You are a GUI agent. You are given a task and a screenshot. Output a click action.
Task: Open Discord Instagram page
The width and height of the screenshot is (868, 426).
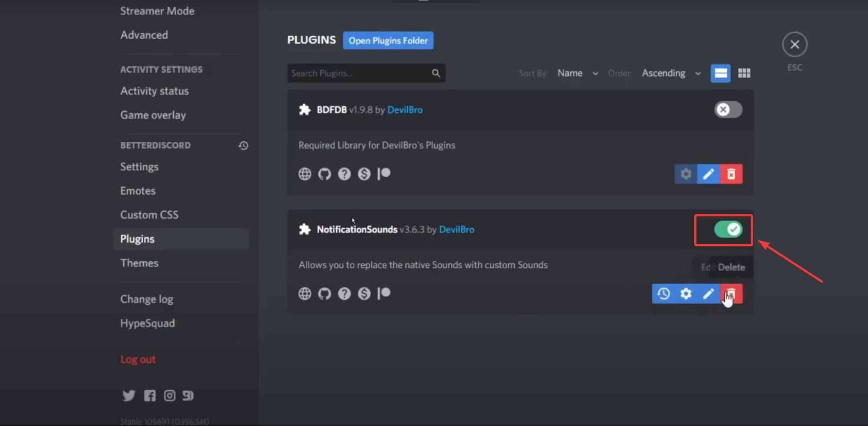click(169, 395)
